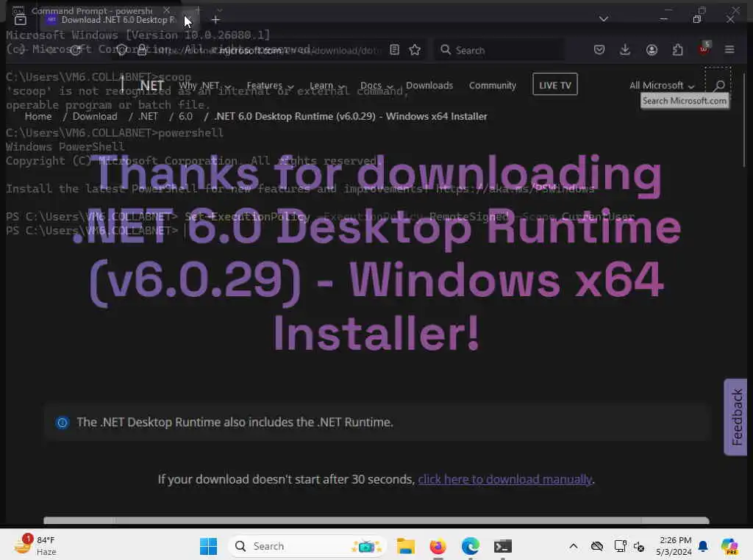Open the extensions puzzle icon
The image size is (753, 560).
(x=677, y=49)
